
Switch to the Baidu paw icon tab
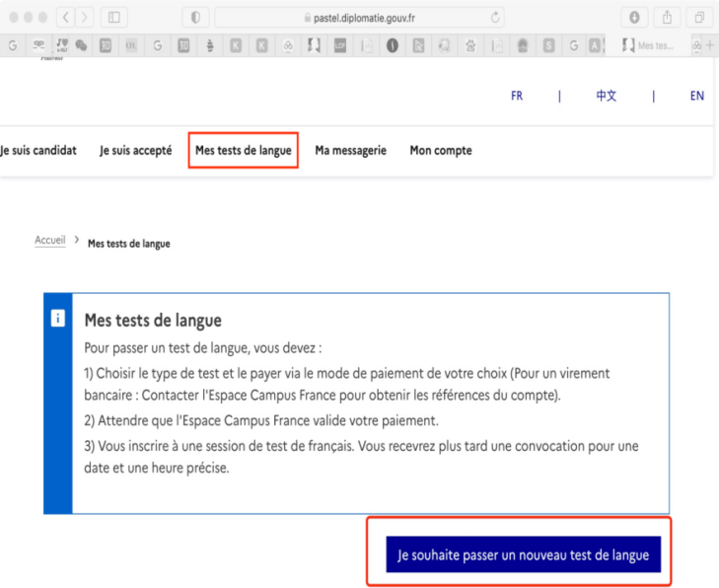point(470,45)
